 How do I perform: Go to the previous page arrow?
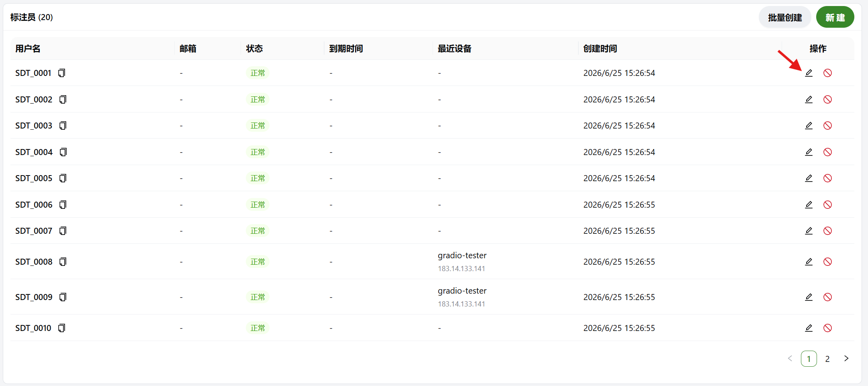[790, 358]
